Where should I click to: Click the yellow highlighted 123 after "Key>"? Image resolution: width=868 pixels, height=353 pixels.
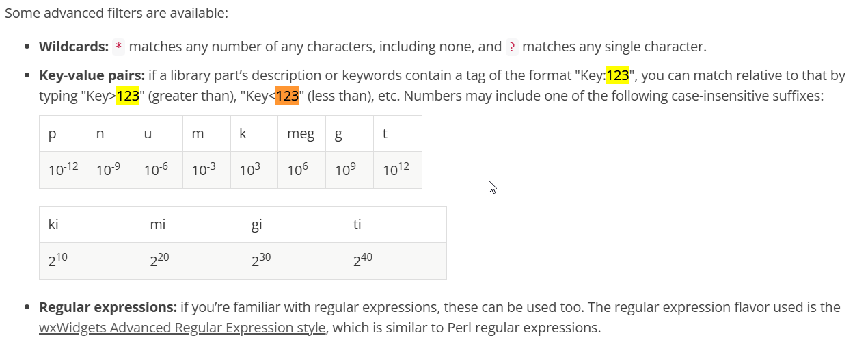(x=128, y=96)
